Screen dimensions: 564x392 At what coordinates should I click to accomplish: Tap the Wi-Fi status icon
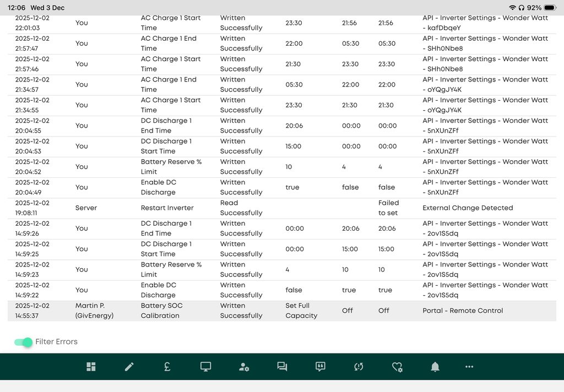[x=513, y=8]
